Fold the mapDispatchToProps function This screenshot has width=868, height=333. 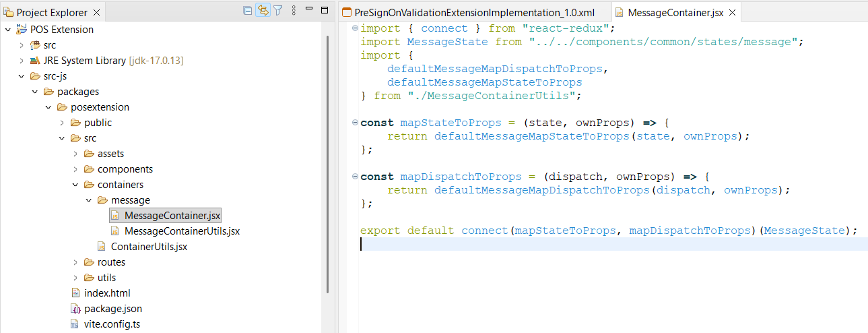click(x=354, y=177)
